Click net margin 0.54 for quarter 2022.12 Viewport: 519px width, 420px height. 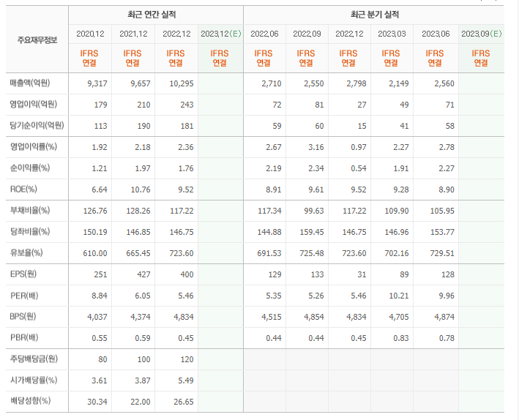pyautogui.click(x=359, y=168)
